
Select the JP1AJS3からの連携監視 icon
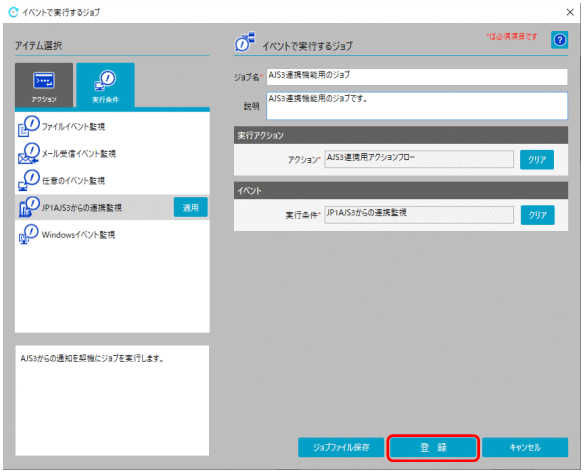click(x=29, y=207)
